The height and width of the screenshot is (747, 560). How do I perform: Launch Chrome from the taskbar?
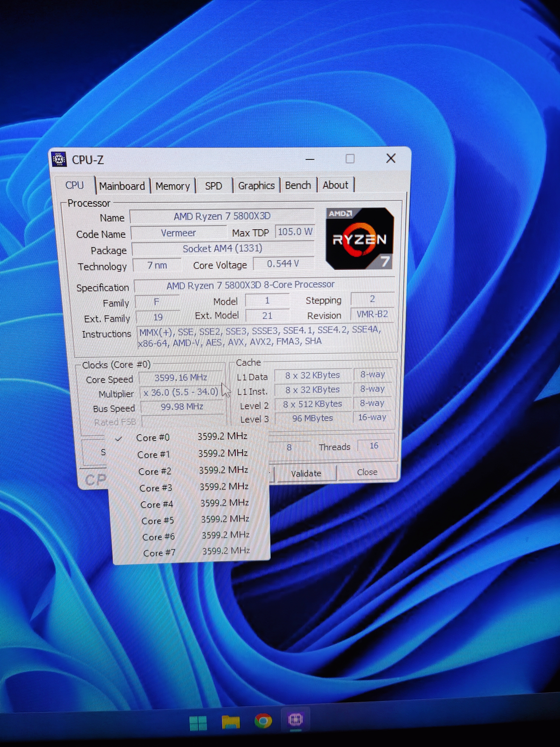tap(263, 721)
